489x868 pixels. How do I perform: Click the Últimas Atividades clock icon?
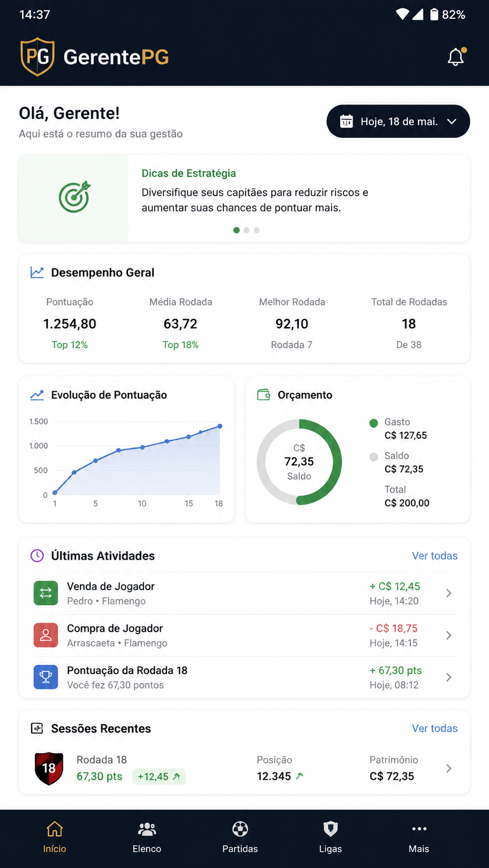[37, 555]
